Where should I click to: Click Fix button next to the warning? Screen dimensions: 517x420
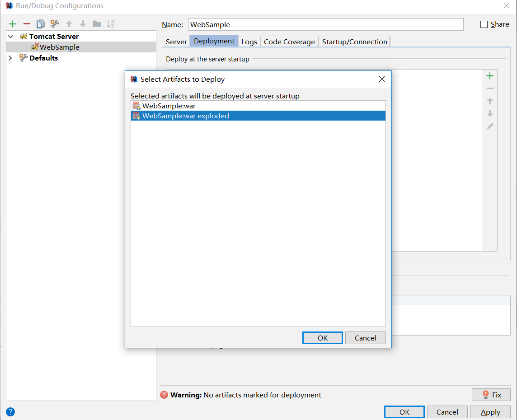(x=491, y=395)
